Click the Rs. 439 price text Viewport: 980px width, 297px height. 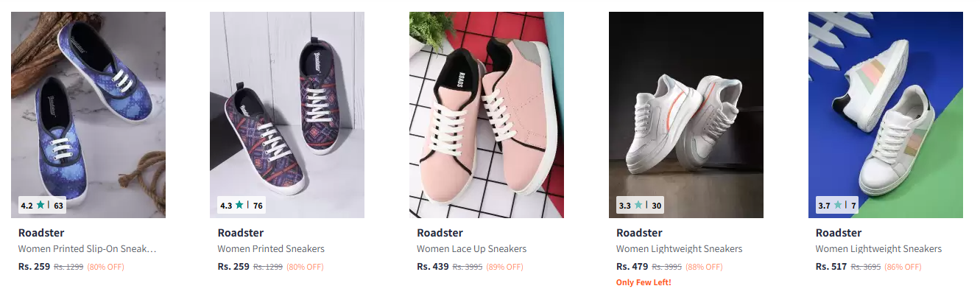(x=433, y=266)
